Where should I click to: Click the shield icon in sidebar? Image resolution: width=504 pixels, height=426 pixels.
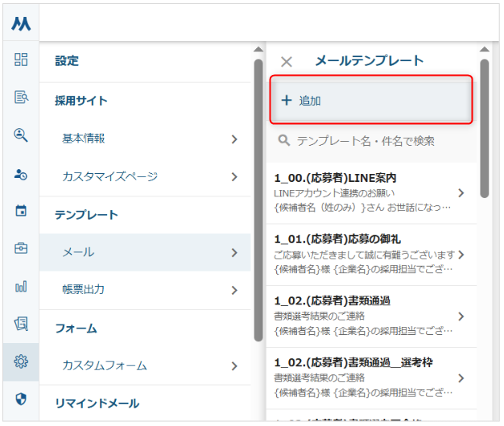(x=21, y=399)
